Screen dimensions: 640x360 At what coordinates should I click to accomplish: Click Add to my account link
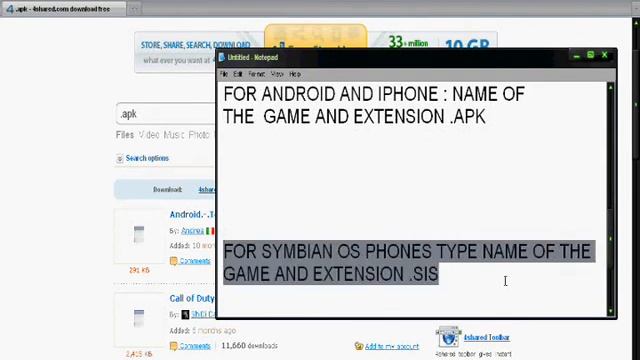click(x=392, y=346)
